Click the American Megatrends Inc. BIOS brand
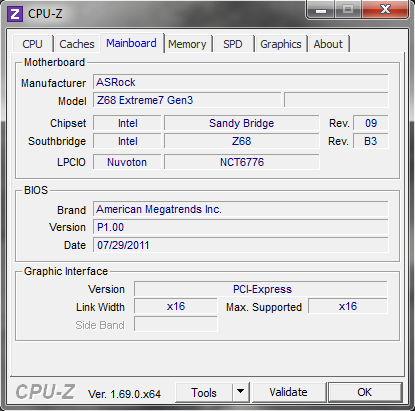The width and height of the screenshot is (415, 411). point(241,209)
